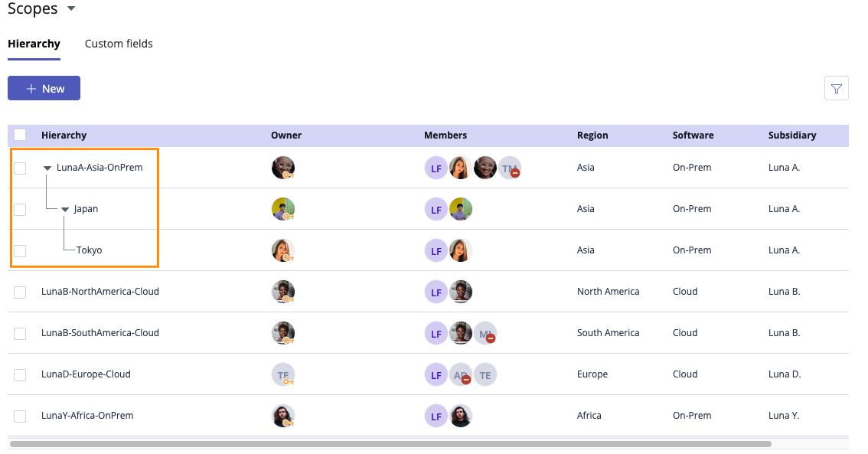Image resolution: width=868 pixels, height=454 pixels.
Task: Open the Scopes title dropdown arrow
Action: [71, 8]
